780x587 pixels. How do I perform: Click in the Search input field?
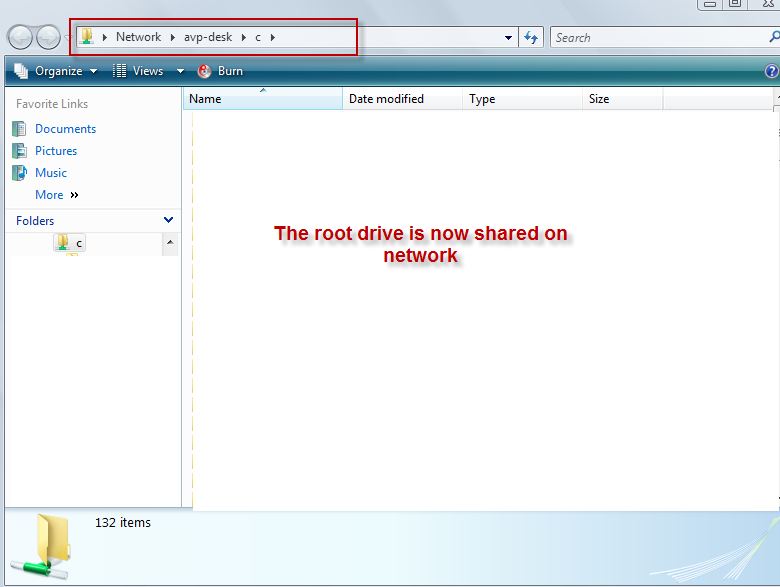tap(655, 38)
